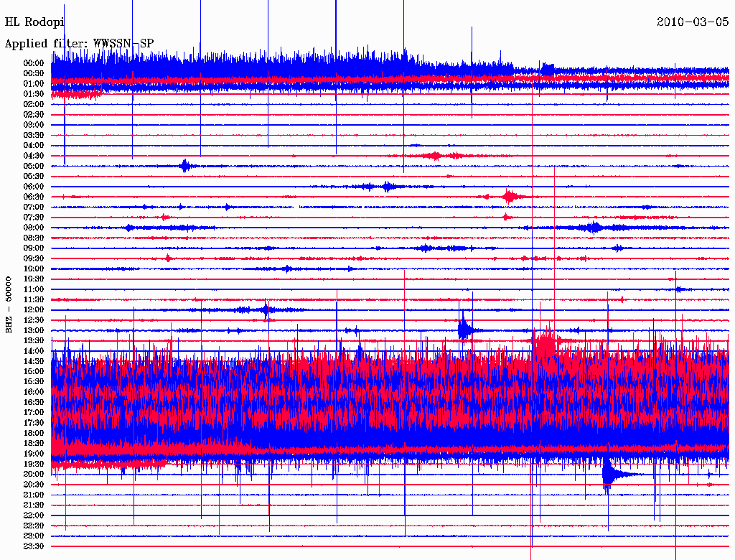Viewport: 735px width, 560px height.
Task: Click the 08:00 time label
Action: click(34, 228)
